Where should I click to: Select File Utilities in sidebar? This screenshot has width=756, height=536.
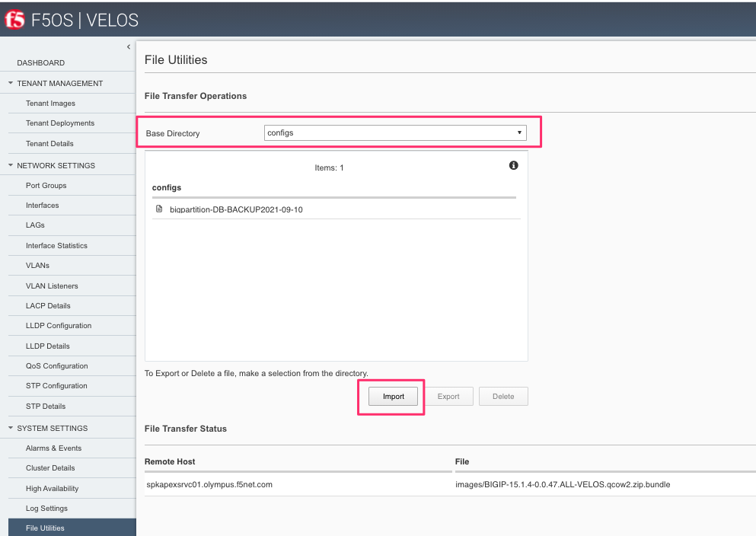(x=72, y=528)
